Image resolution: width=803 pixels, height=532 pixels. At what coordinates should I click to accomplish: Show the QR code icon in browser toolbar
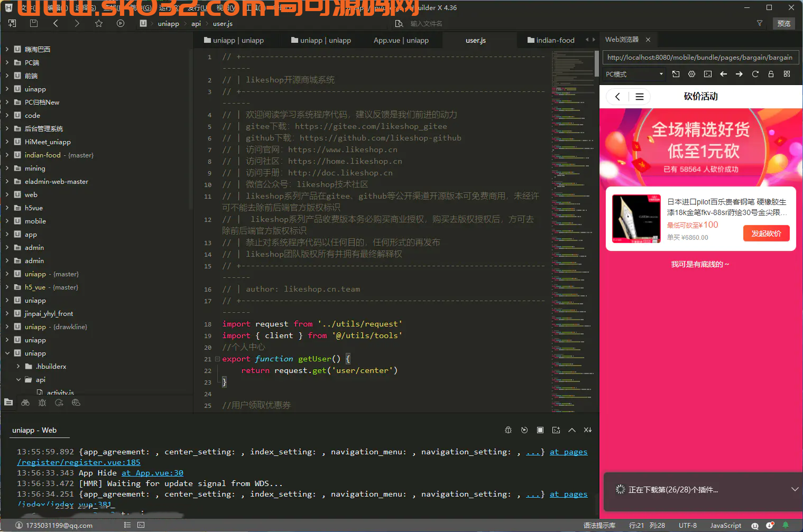[x=787, y=74]
